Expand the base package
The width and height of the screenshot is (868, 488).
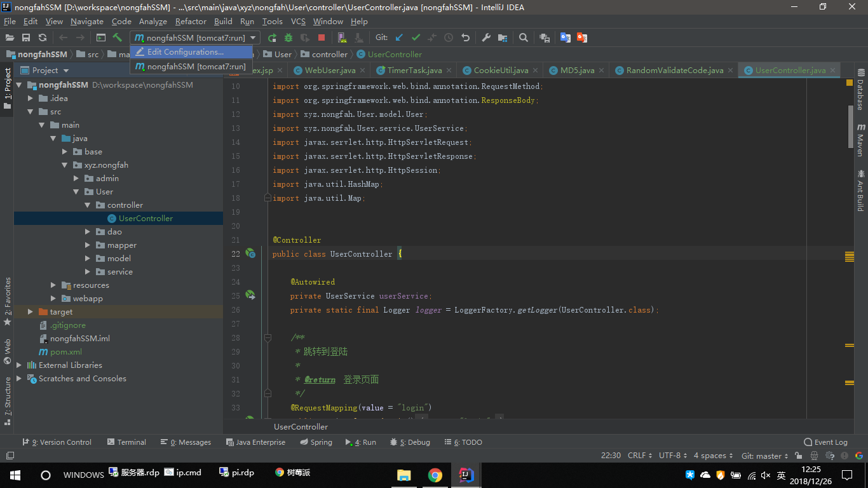coord(65,151)
